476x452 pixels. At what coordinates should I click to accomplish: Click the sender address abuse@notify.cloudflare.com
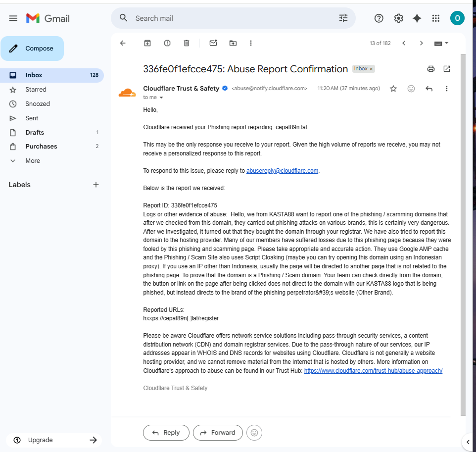coord(269,89)
